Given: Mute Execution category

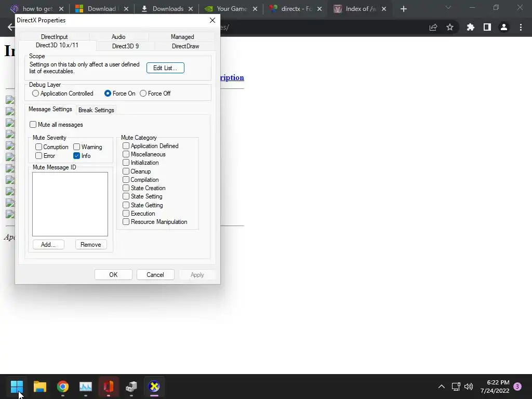Looking at the screenshot, I should (139, 214).
